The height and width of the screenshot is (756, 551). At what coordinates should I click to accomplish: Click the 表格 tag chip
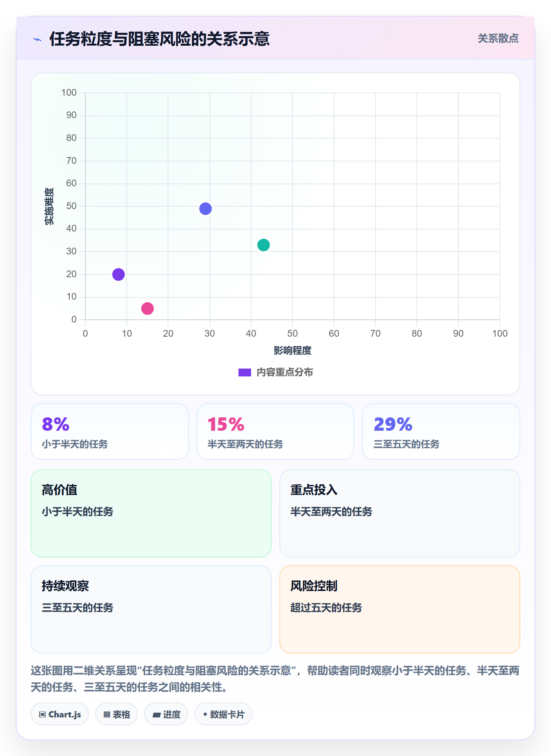[x=116, y=714]
